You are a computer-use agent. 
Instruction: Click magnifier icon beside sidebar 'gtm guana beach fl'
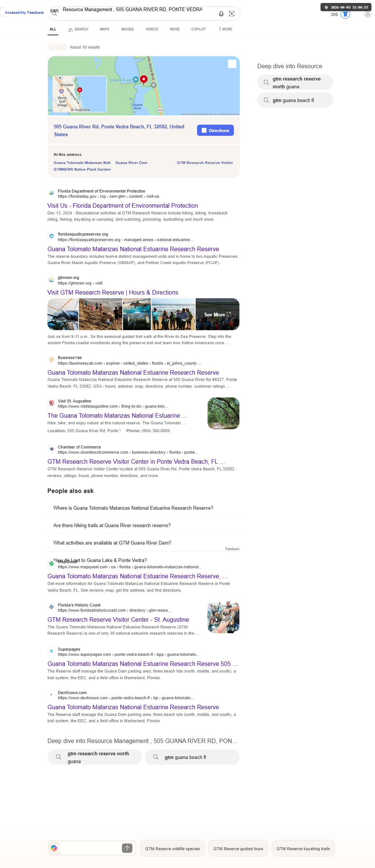pos(266,100)
